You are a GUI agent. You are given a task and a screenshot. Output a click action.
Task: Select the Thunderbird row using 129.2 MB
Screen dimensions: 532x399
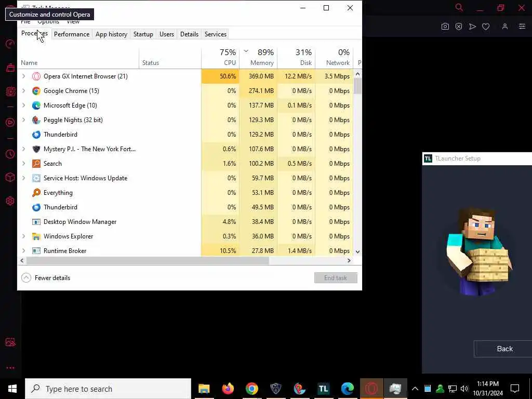pyautogui.click(x=185, y=135)
